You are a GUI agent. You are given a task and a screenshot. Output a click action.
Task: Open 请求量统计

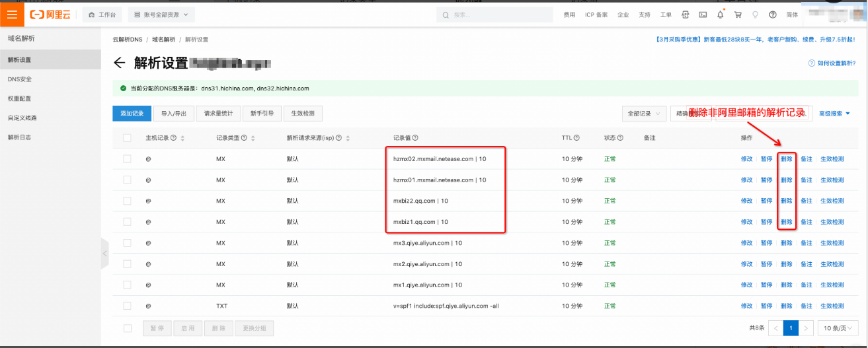(x=219, y=114)
